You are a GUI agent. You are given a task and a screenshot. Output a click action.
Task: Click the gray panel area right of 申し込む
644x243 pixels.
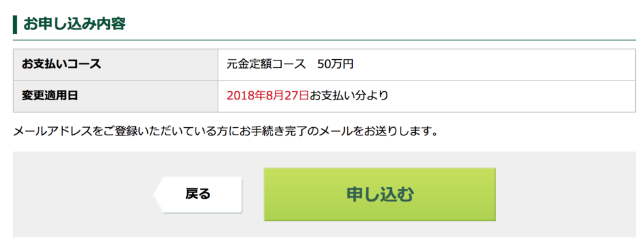[566, 195]
